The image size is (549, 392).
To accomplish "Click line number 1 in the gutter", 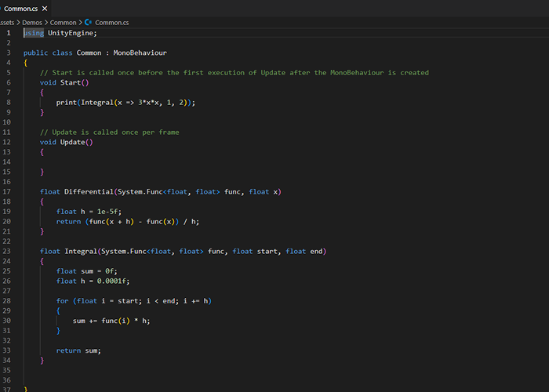I will 8,33.
